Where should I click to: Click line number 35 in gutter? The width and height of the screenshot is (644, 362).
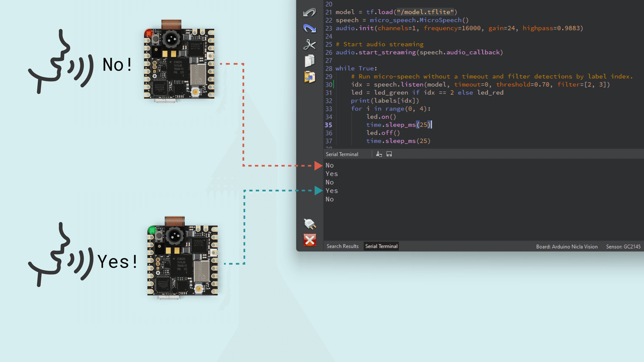point(328,125)
